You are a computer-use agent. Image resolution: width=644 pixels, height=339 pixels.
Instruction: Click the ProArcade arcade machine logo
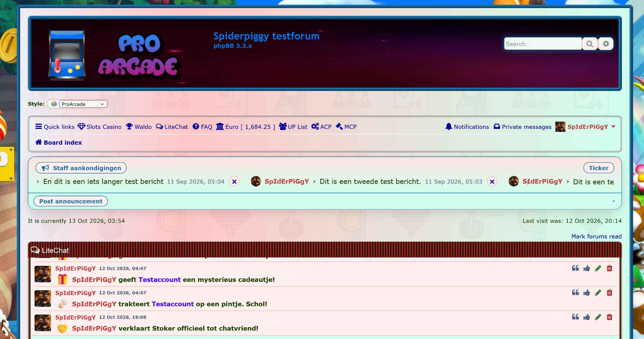pyautogui.click(x=67, y=55)
